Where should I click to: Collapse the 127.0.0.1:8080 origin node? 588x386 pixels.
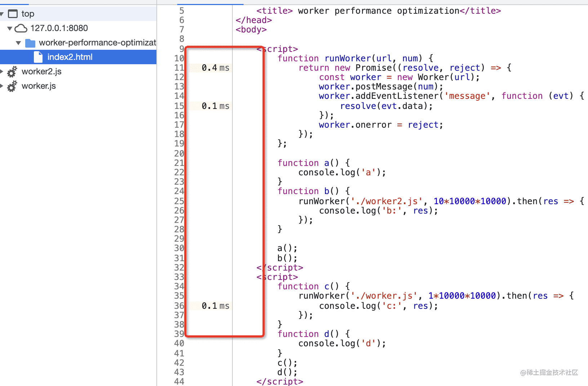point(10,28)
